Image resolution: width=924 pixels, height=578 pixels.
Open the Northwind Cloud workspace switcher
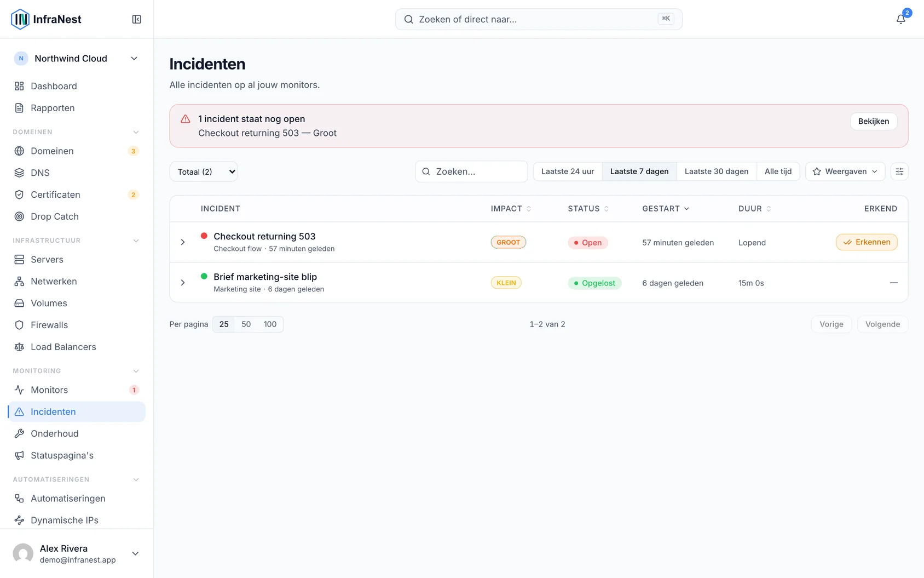(x=77, y=59)
